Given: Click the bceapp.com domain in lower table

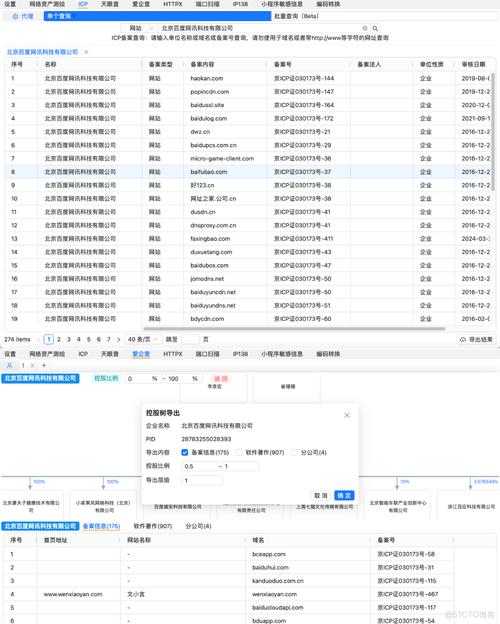Looking at the screenshot, I should click(x=269, y=554).
